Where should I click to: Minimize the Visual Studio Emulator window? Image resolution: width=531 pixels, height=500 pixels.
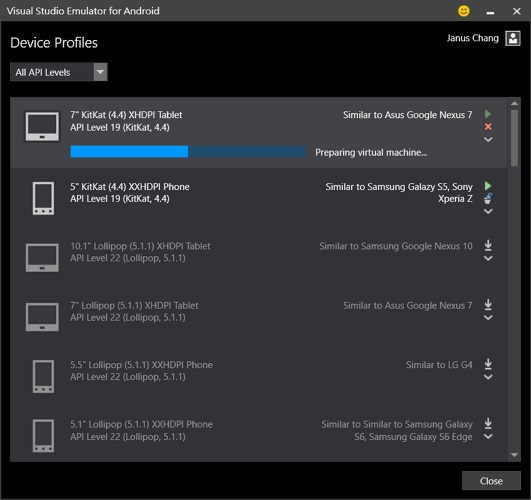point(490,12)
